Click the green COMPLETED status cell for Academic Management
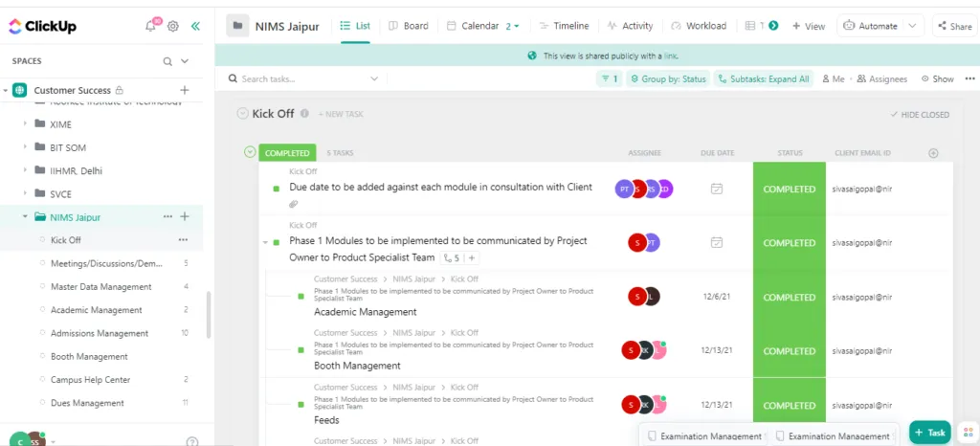This screenshot has height=446, width=980. coord(790,298)
